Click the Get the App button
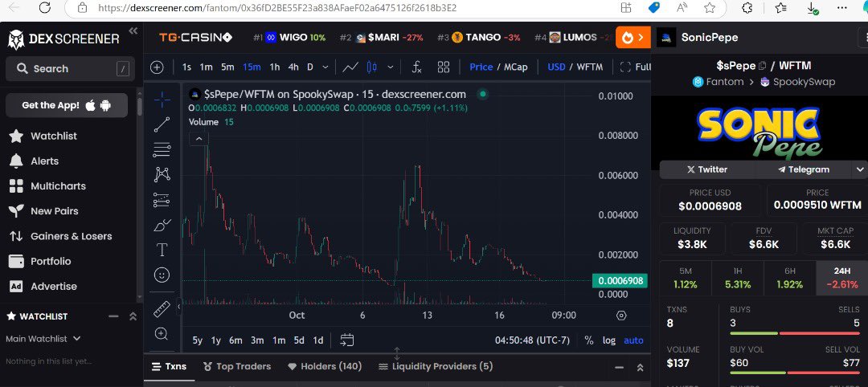868x387 pixels. point(67,105)
